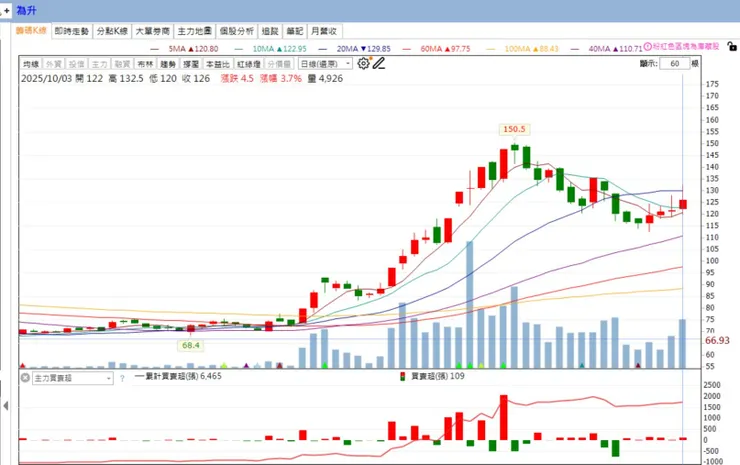Click the pink info circle icon
Image resolution: width=740 pixels, height=465 pixels.
648,46
